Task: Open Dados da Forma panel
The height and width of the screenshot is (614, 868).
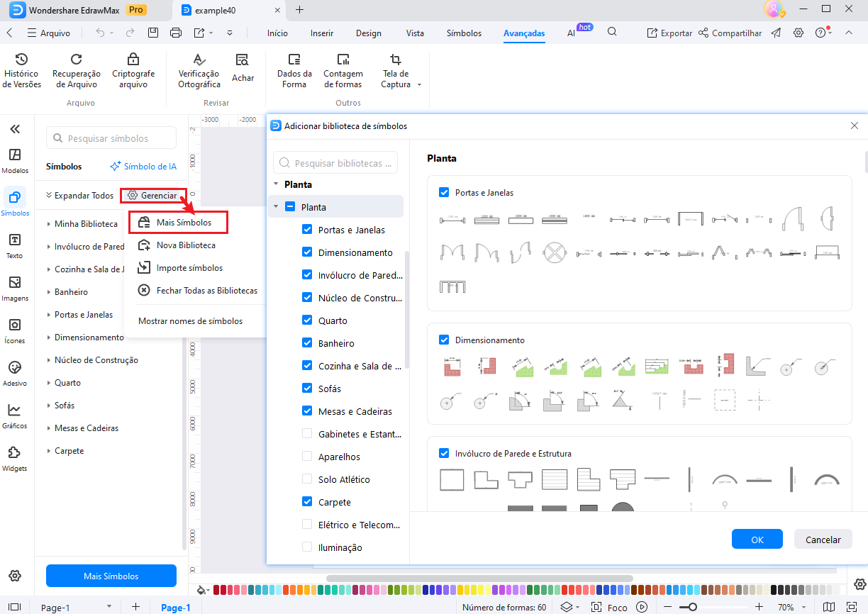Action: [294, 71]
